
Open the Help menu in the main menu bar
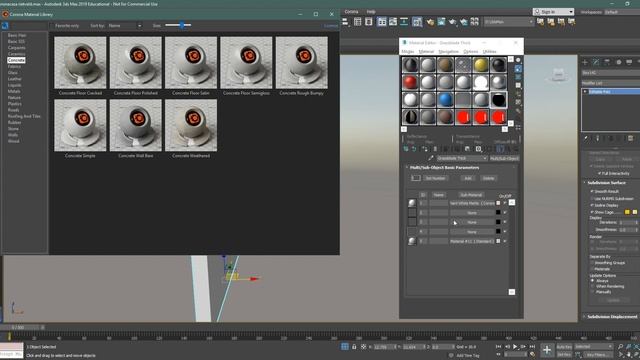click(371, 12)
